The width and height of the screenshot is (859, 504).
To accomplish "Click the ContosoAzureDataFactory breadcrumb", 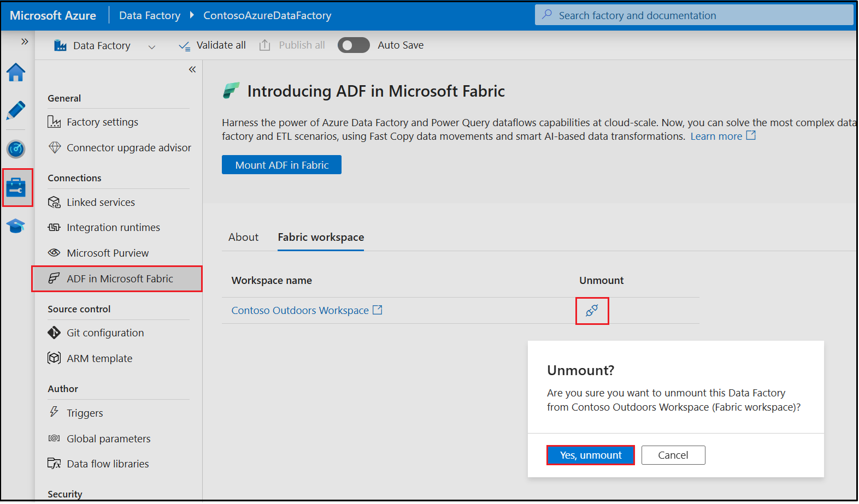I will [267, 15].
